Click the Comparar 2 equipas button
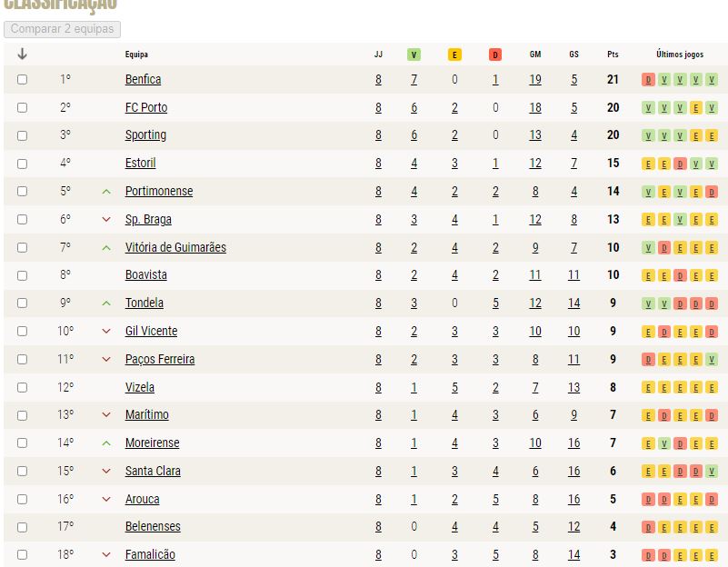 point(62,29)
